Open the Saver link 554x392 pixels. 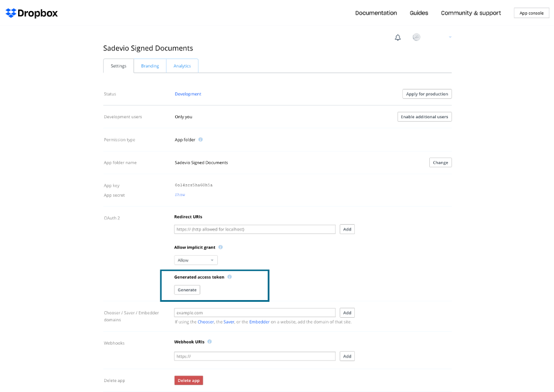[x=228, y=322]
